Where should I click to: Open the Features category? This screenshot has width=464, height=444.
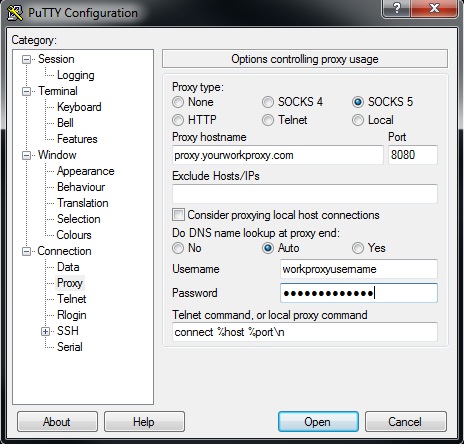(77, 139)
